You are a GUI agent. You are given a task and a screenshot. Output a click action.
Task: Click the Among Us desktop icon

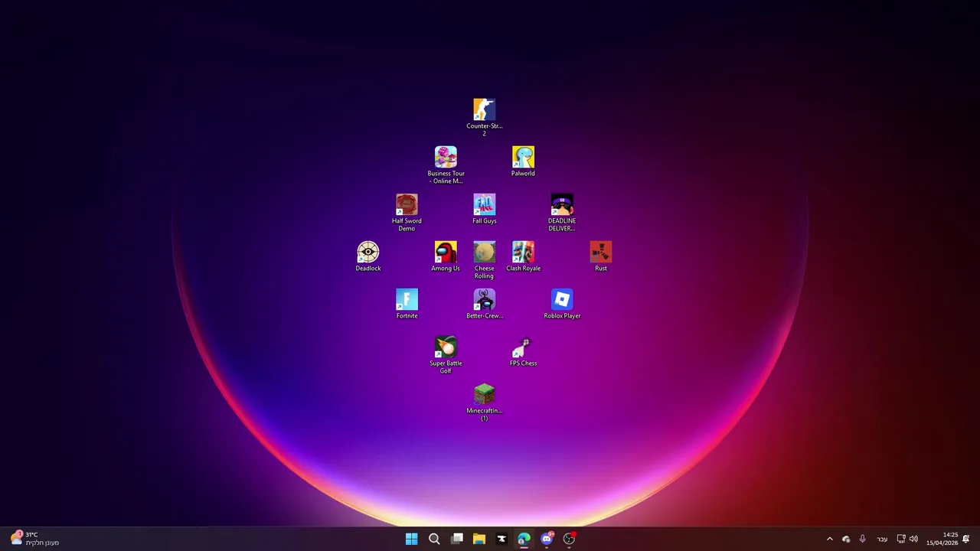pos(446,256)
